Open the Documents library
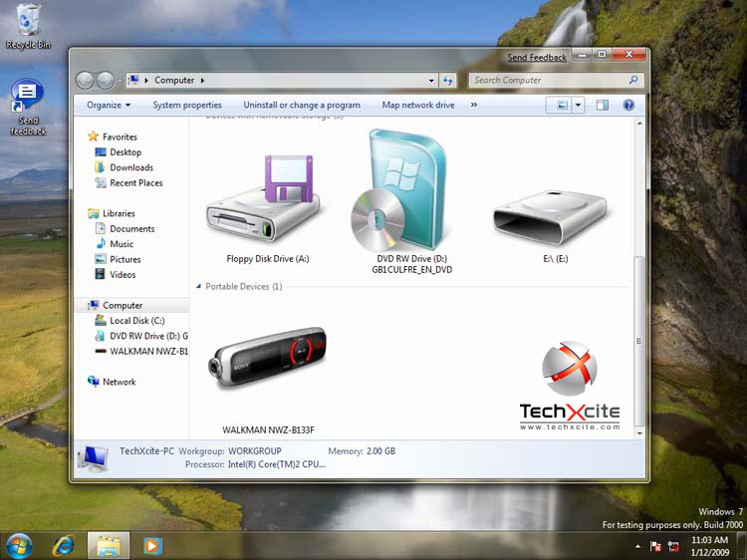The width and height of the screenshot is (747, 560). pos(131,229)
